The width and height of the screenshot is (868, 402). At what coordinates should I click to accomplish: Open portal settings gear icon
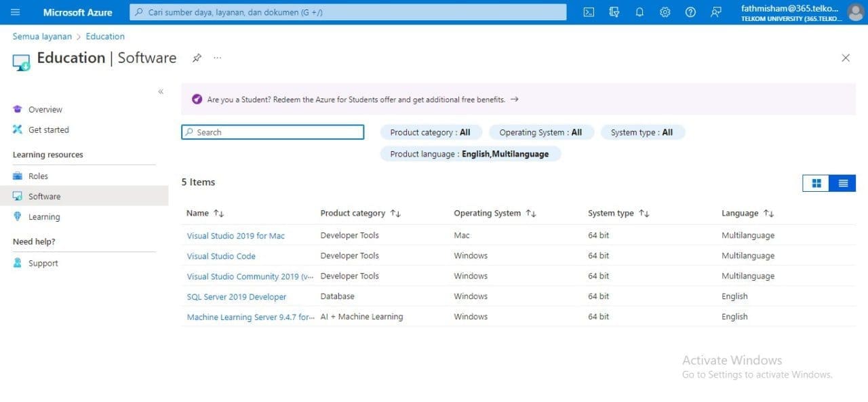[665, 12]
